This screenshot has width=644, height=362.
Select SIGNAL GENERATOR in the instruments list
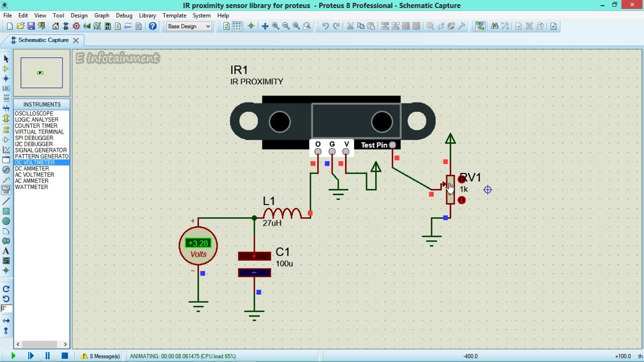pyautogui.click(x=41, y=150)
